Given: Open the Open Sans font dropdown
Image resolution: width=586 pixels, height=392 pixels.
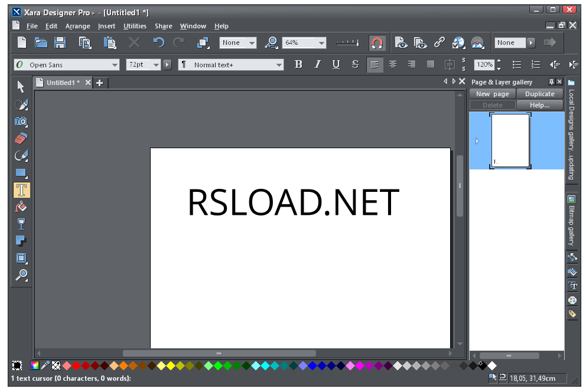Looking at the screenshot, I should [115, 65].
